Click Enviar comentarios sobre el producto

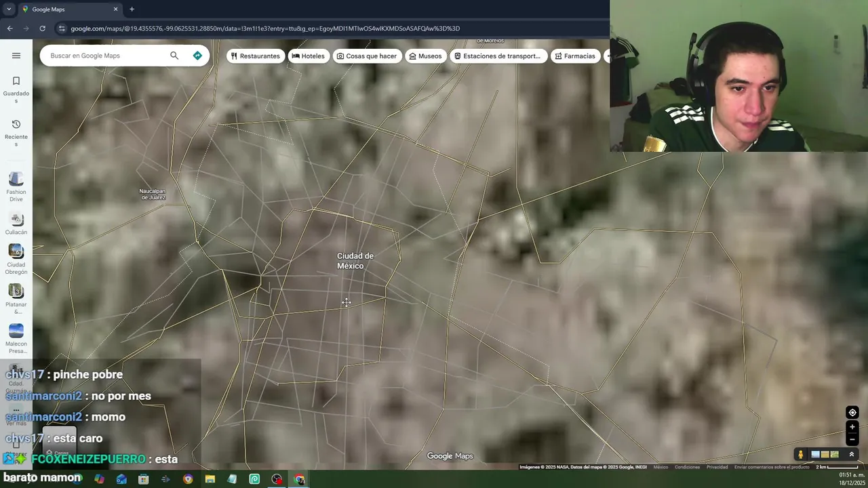click(772, 467)
